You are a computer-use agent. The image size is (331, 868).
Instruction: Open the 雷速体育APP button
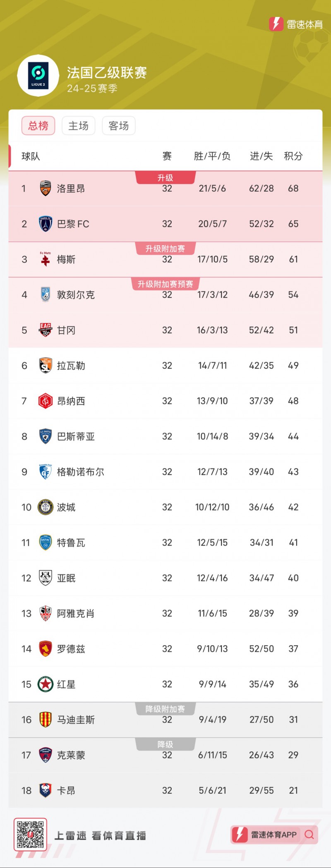tap(274, 835)
